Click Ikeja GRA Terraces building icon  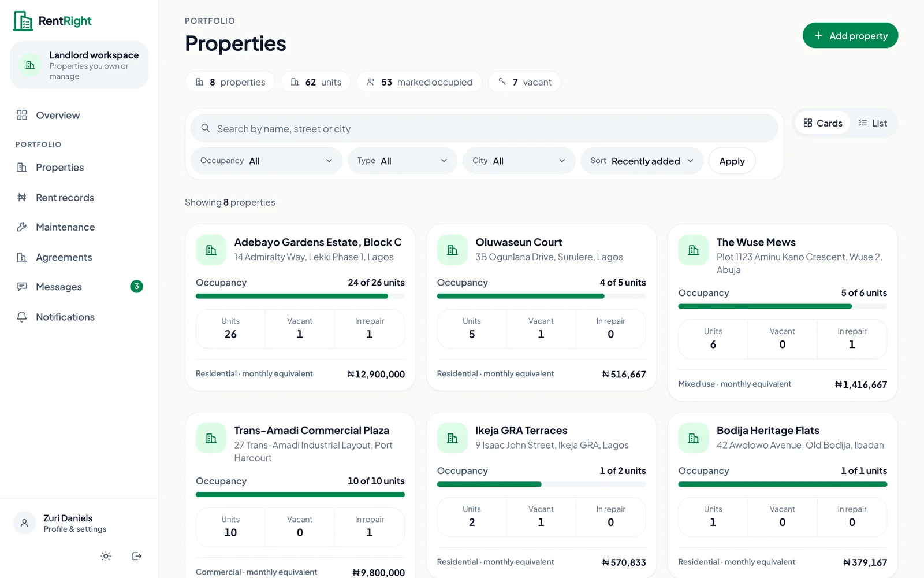click(x=452, y=438)
